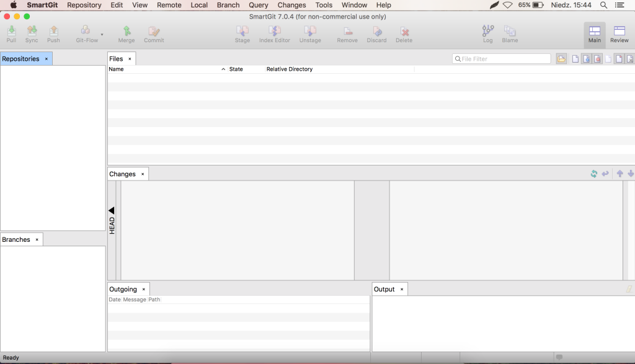Screen dimensions: 635x364
Task: Click the Sync toolbar icon
Action: [32, 34]
